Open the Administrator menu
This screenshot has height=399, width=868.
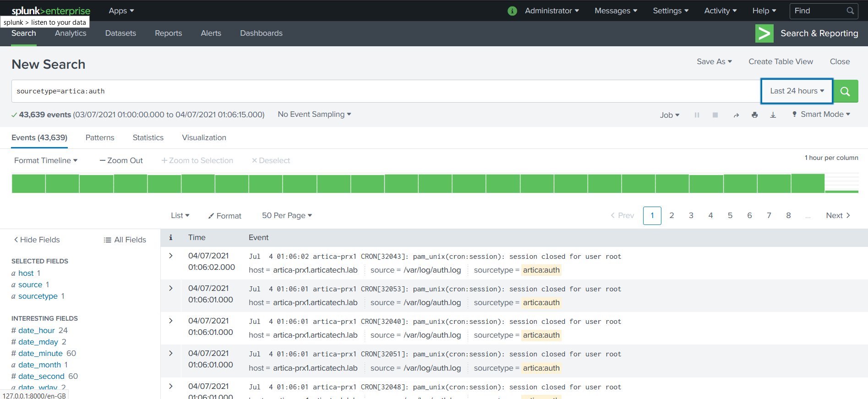(x=552, y=11)
